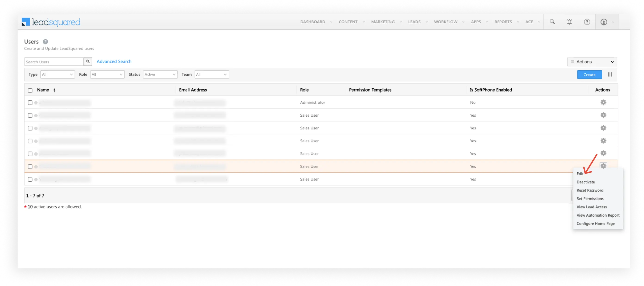Image resolution: width=644 pixels, height=286 pixels.
Task: Choose View Lead Access from the menu
Action: (x=591, y=207)
